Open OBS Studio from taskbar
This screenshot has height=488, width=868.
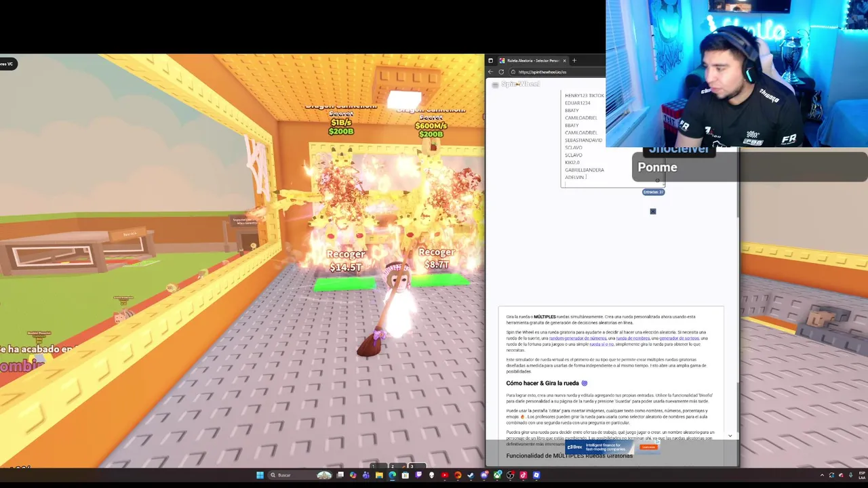coord(510,475)
